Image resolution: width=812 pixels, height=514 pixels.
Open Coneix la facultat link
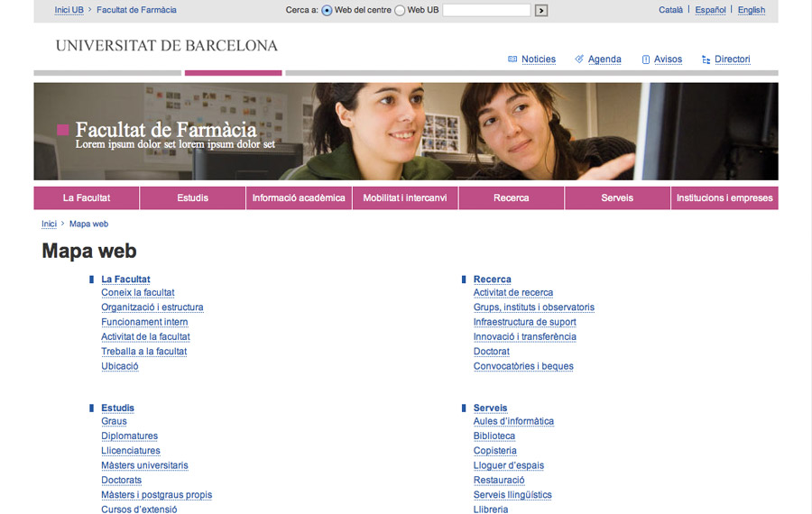(x=138, y=292)
